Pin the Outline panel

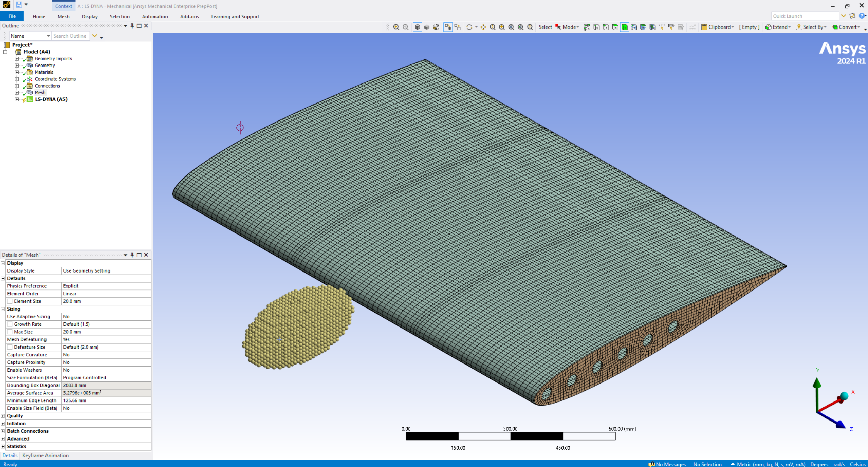coord(132,26)
